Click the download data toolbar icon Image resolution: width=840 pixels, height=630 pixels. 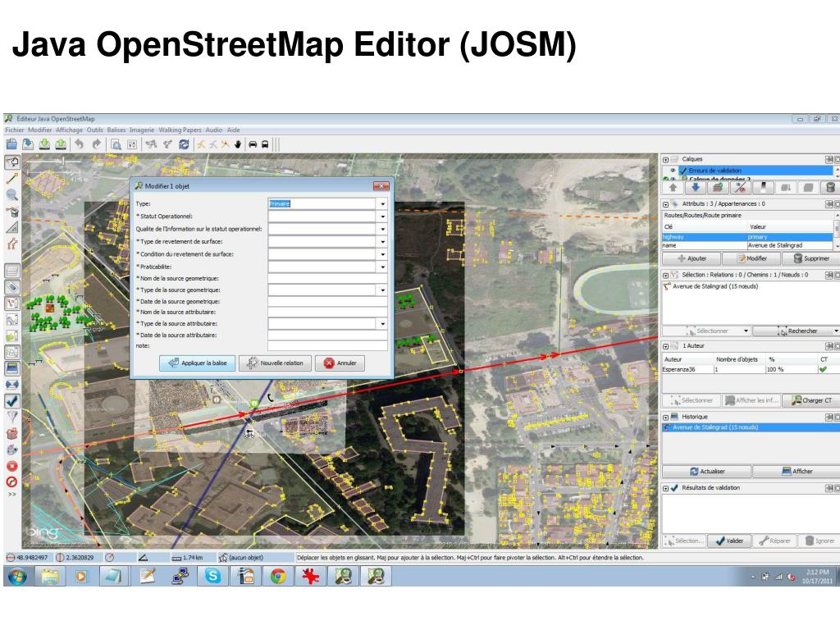click(x=44, y=144)
